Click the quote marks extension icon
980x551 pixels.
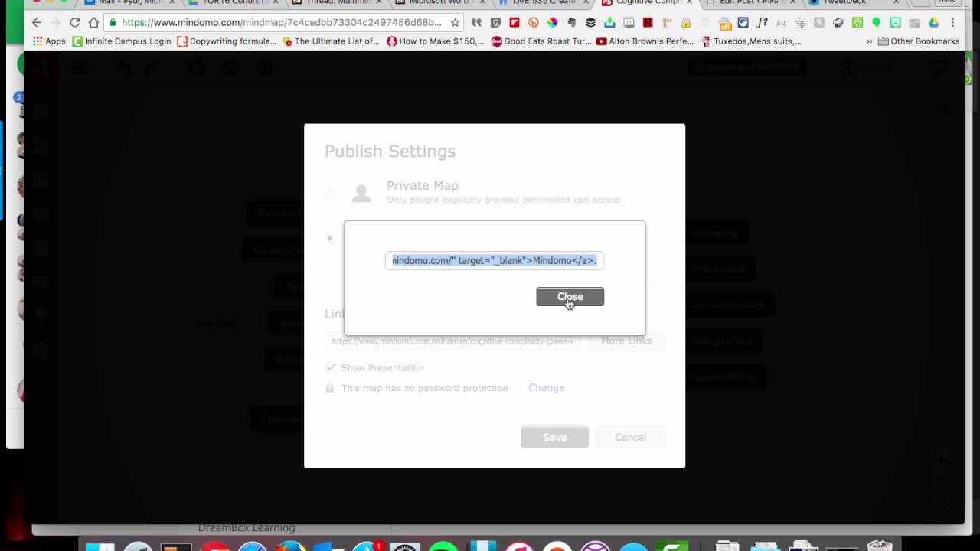click(x=477, y=23)
